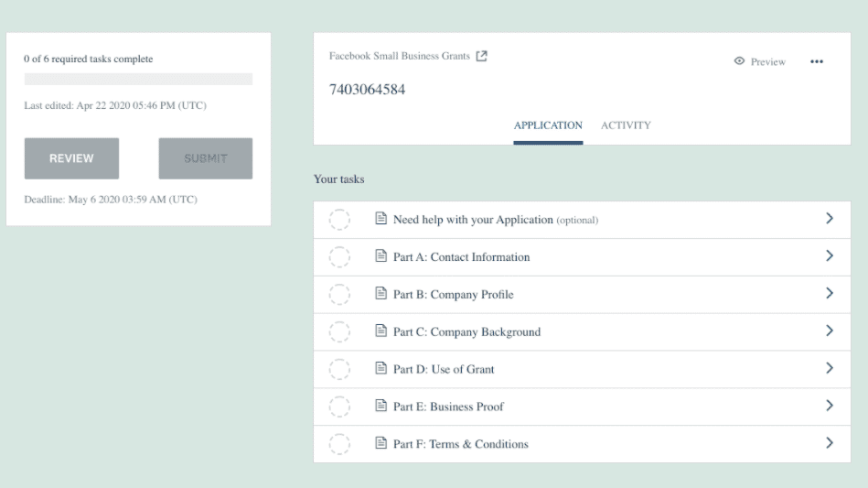
Task: Click the document icon for Part E: Business Proof
Action: coord(380,405)
